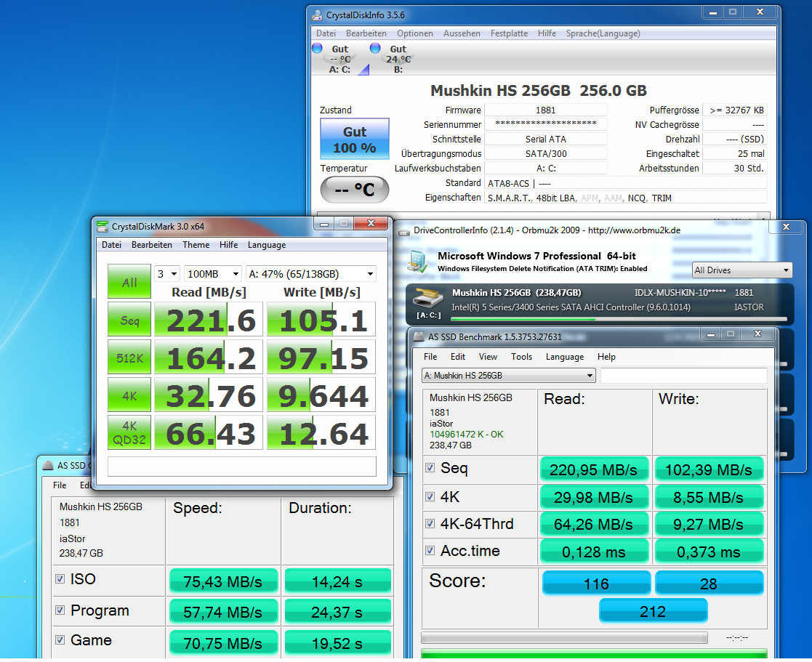Open Datei menu in CrystalDiskInfo
The height and width of the screenshot is (662, 812).
(326, 33)
